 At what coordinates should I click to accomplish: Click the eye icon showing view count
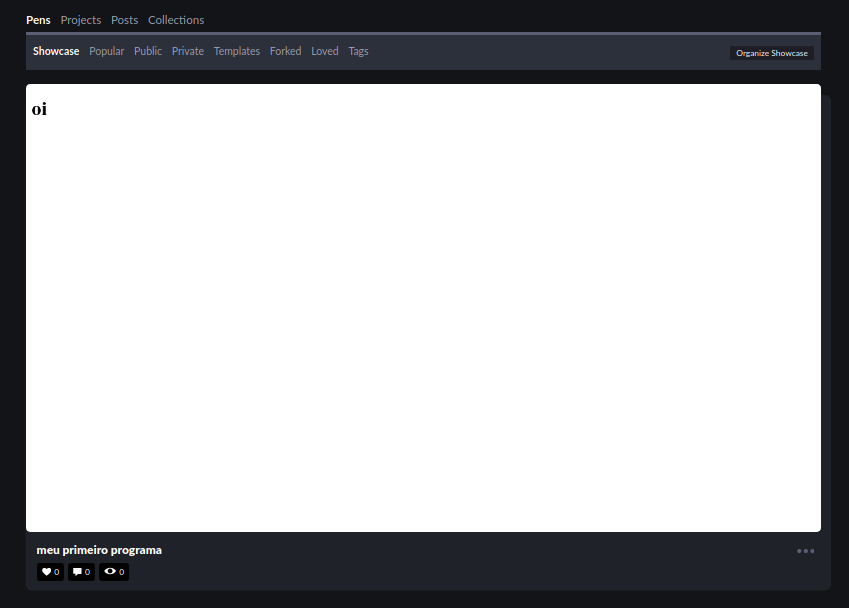point(113,571)
